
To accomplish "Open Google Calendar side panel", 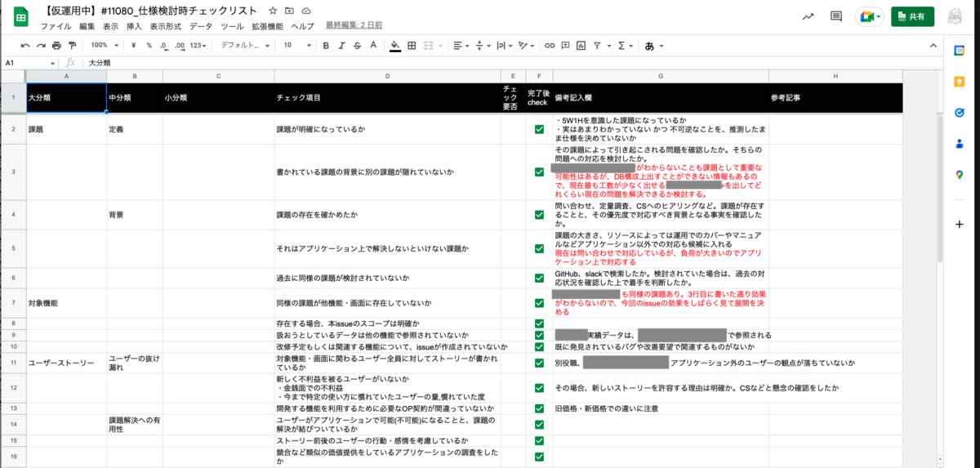I will click(x=960, y=51).
